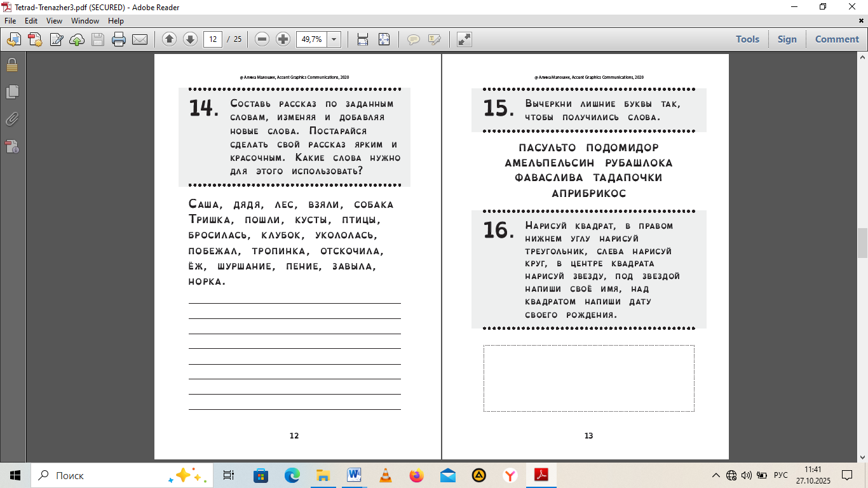Click the vertical scrollbar thumb
Viewport: 868px width, 488px height.
862,243
